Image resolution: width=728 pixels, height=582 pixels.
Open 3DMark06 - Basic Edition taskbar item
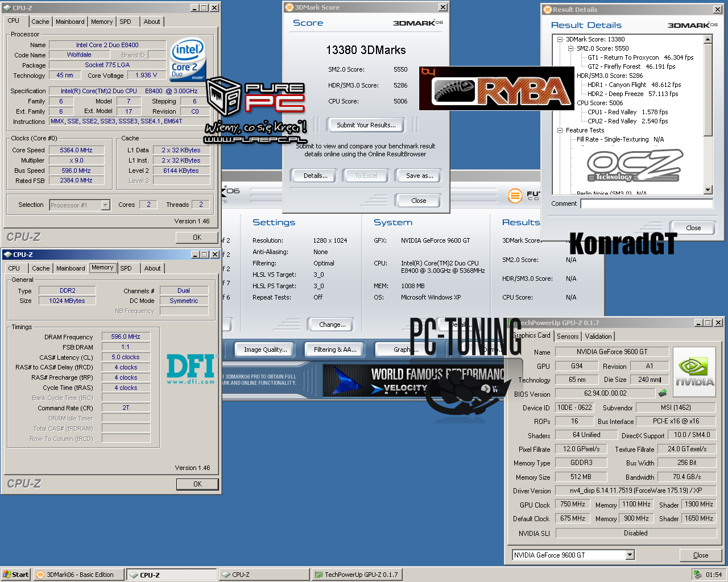click(x=79, y=575)
